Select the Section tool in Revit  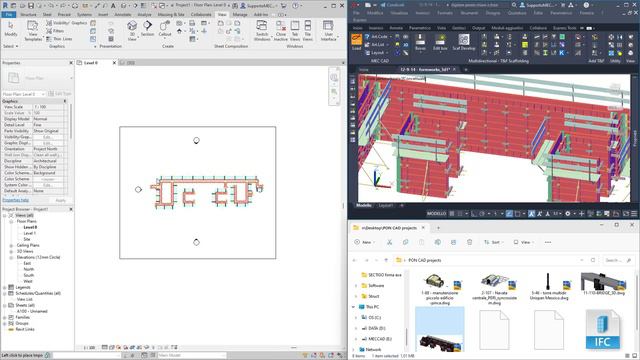coord(147,29)
